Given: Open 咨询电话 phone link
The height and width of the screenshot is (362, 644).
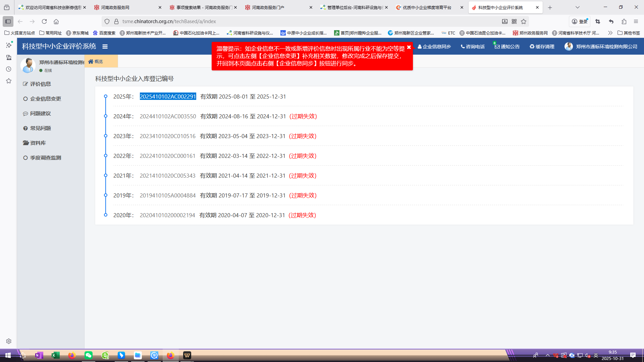Looking at the screenshot, I should (x=473, y=47).
